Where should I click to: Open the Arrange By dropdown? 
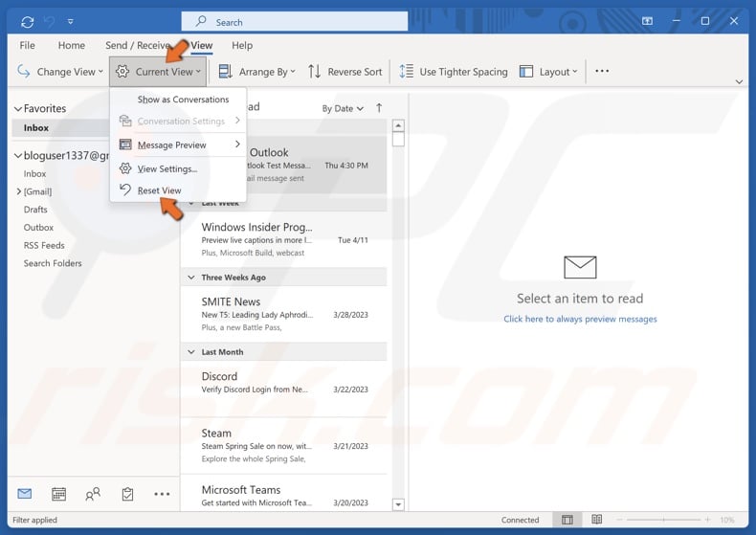pos(256,72)
